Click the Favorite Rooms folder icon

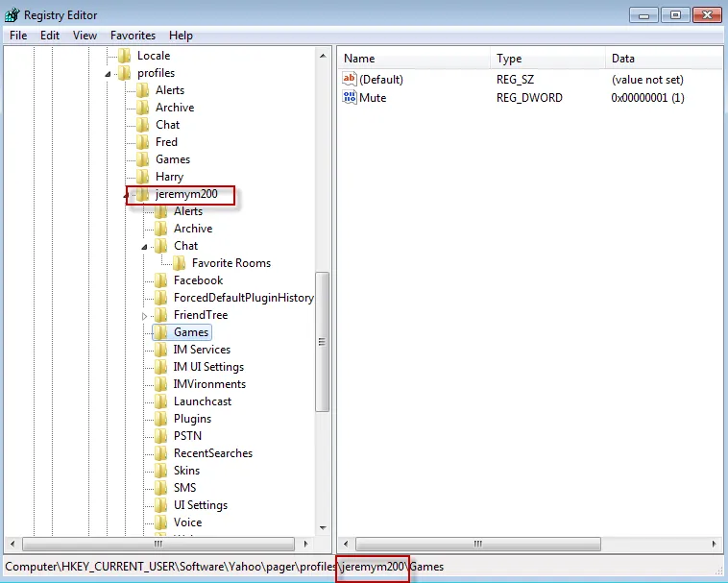coord(180,263)
